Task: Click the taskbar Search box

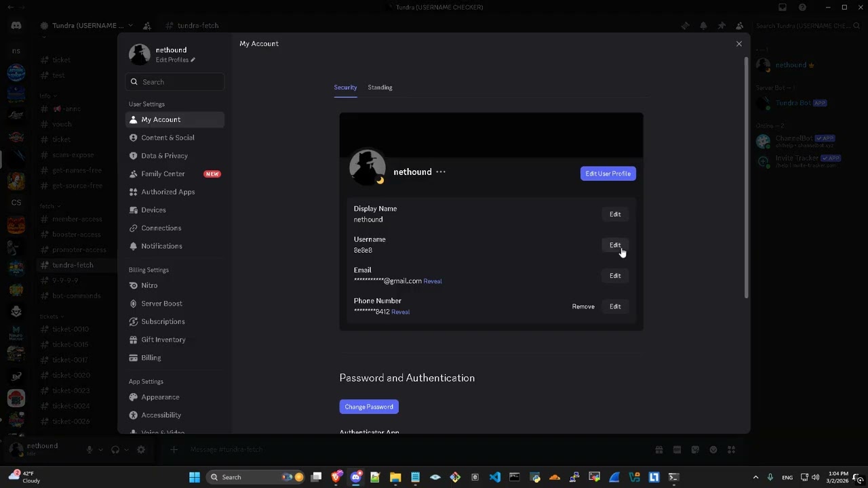Action: pyautogui.click(x=256, y=477)
